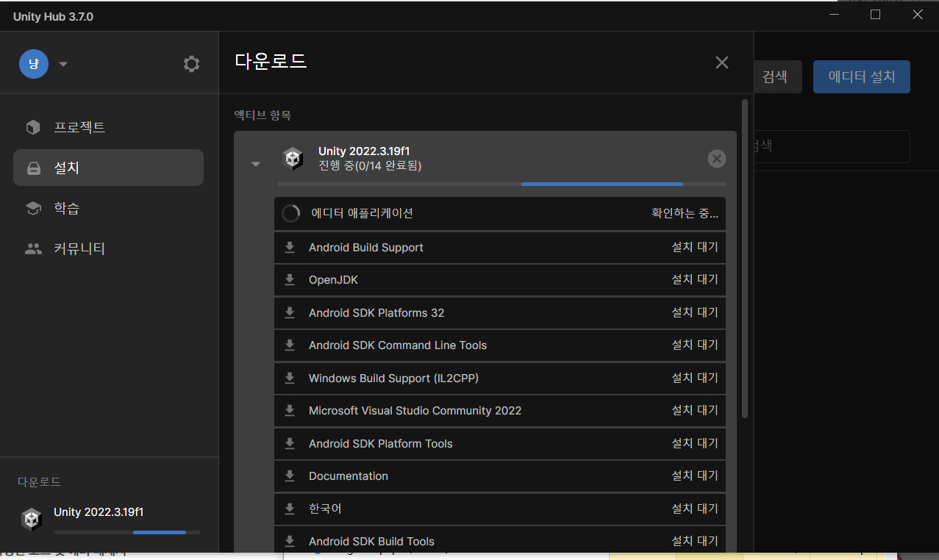Focus the search input field behind panel
The image size is (939, 560).
pyautogui.click(x=832, y=146)
